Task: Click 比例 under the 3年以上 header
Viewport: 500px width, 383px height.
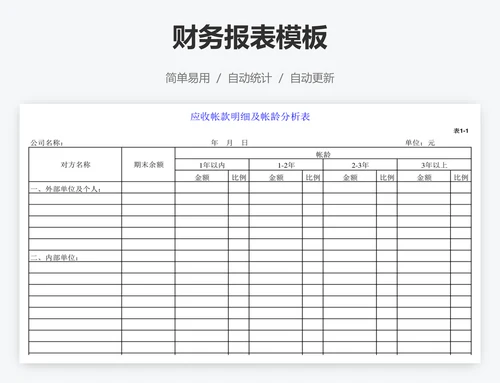Action: (461, 177)
